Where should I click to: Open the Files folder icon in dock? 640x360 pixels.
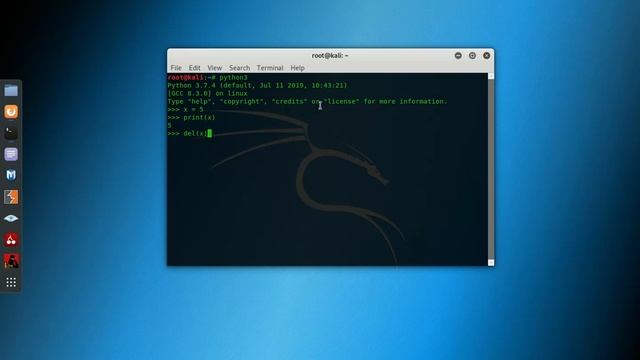pos(11,90)
